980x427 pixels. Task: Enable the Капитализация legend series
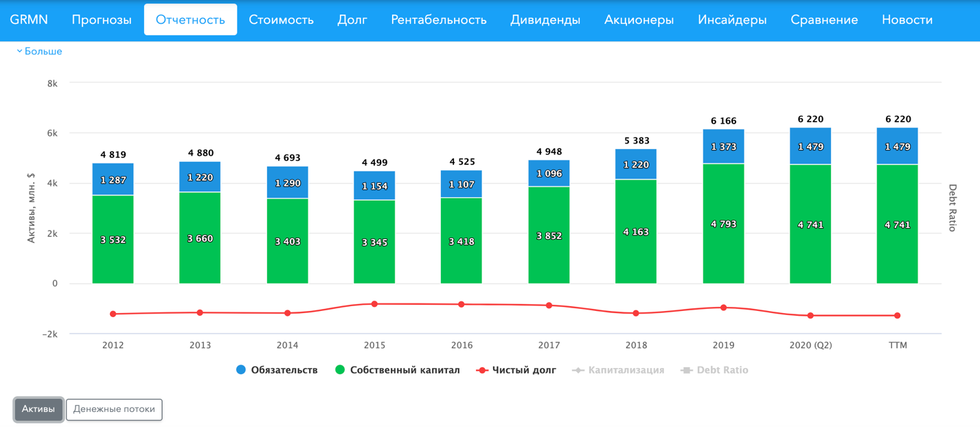618,370
